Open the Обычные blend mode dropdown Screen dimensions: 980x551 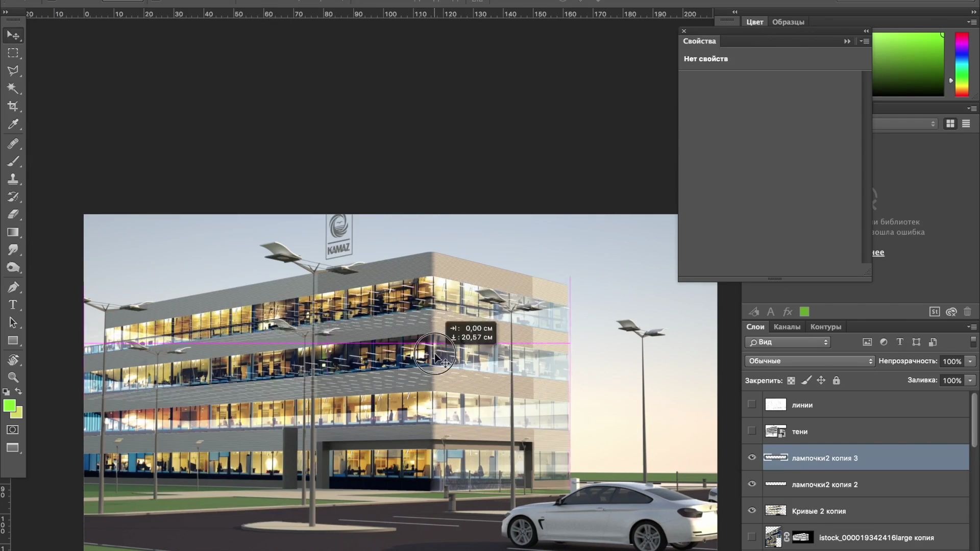coord(810,361)
